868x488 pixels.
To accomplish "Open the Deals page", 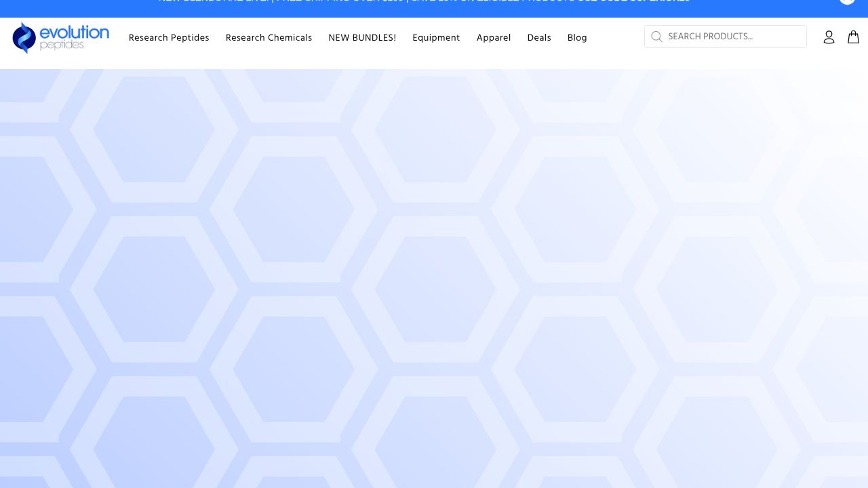I will click(539, 38).
